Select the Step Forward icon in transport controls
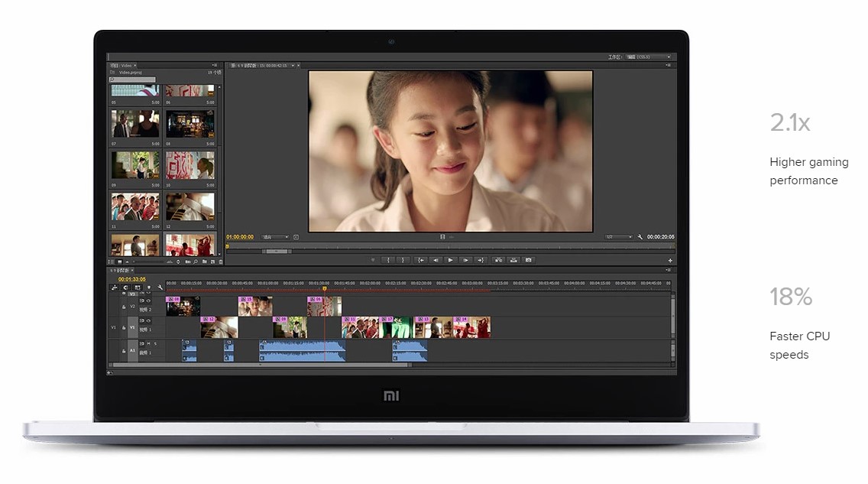Screen dimensions: 868x484 click(x=465, y=259)
